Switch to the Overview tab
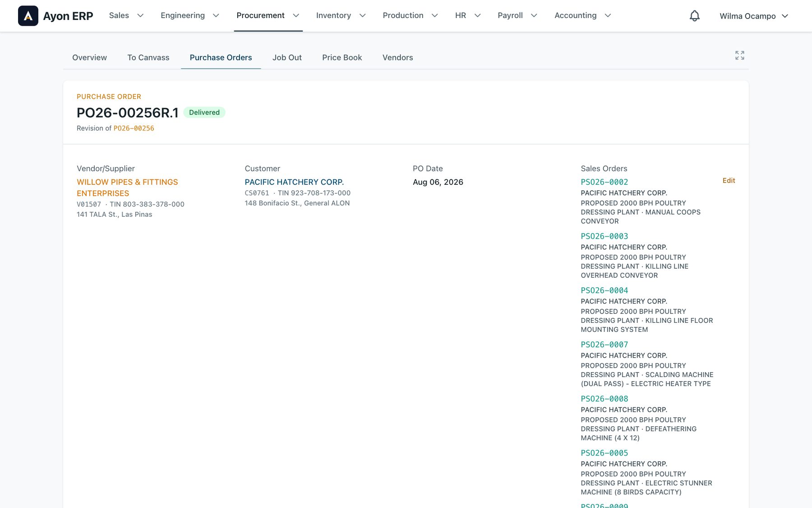This screenshot has width=812, height=508. click(x=89, y=57)
